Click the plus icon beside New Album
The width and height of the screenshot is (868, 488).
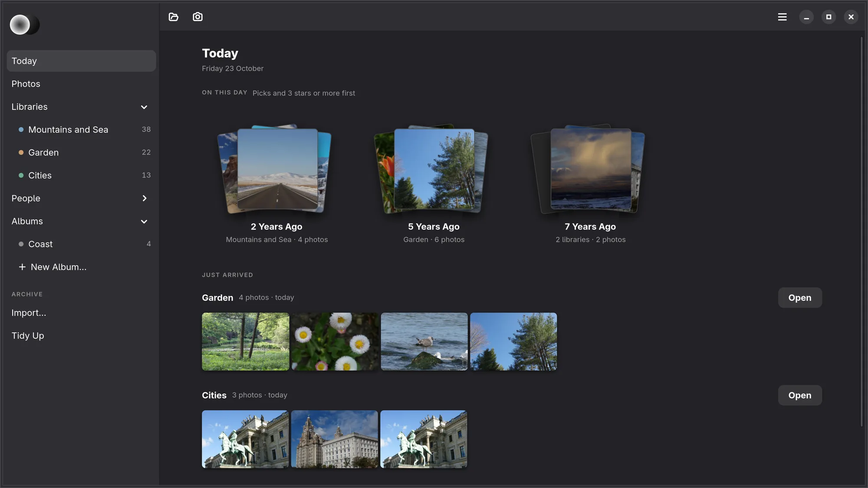click(22, 267)
